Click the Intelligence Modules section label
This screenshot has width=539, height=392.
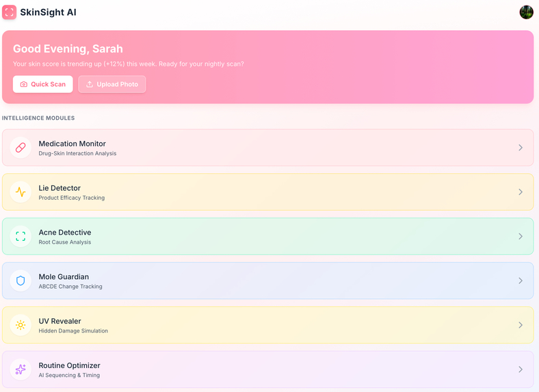[x=38, y=118]
